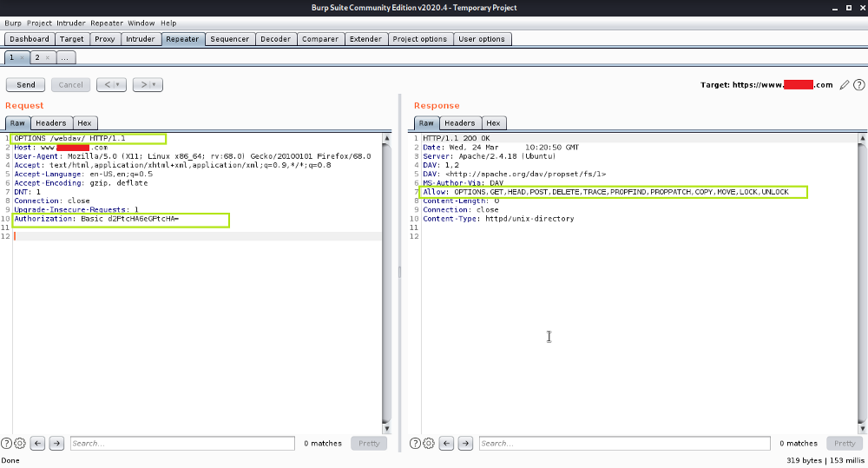Viewport: 868px width, 468px height.
Task: Open the Help menu
Action: click(168, 23)
